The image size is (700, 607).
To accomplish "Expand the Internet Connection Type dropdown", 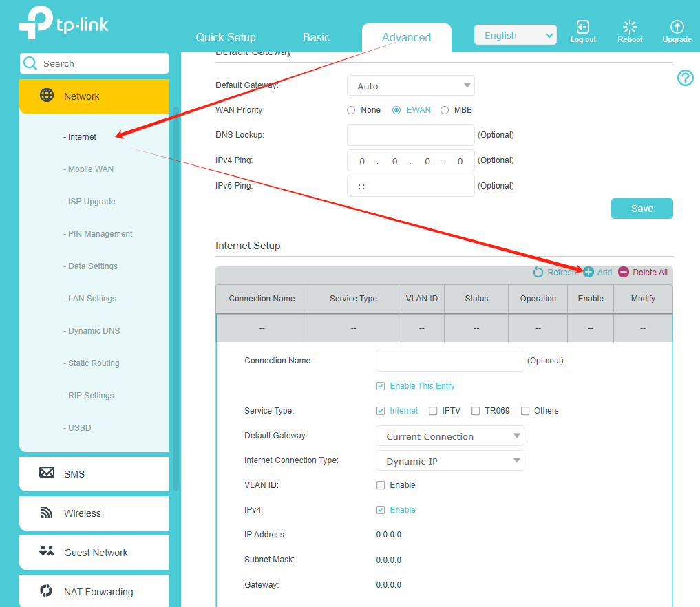I will [449, 461].
